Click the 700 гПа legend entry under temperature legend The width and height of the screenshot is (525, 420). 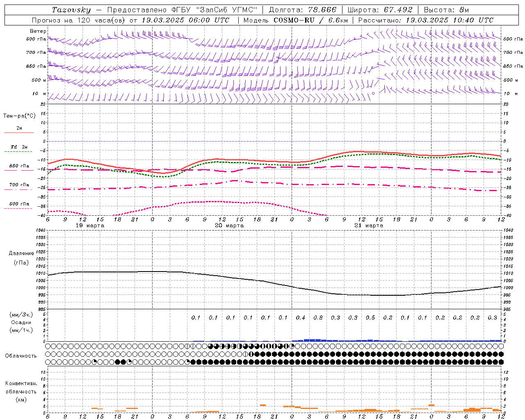pyautogui.click(x=19, y=185)
